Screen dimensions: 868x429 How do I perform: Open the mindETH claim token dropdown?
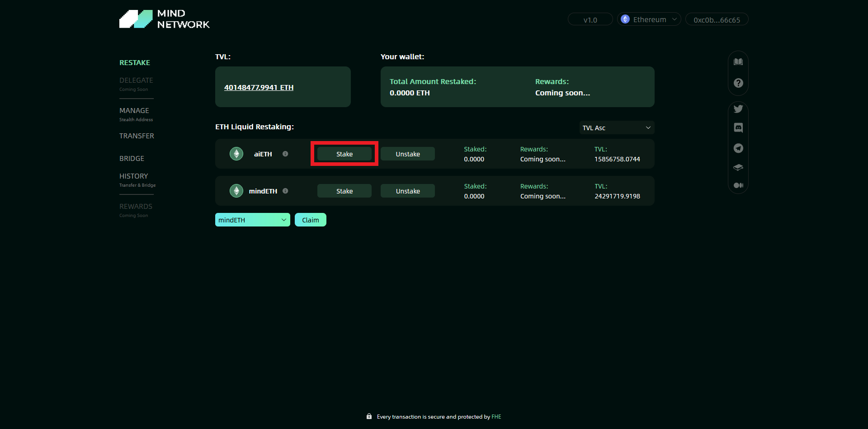click(252, 220)
